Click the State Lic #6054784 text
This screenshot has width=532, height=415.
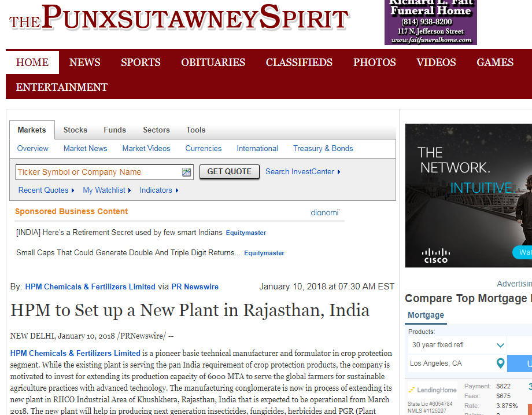tap(430, 404)
